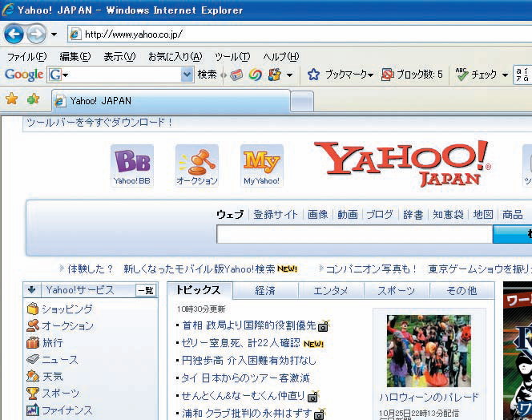Open 旅行 service with suitcase icon
Viewport: 532px width, 420px height.
click(45, 342)
